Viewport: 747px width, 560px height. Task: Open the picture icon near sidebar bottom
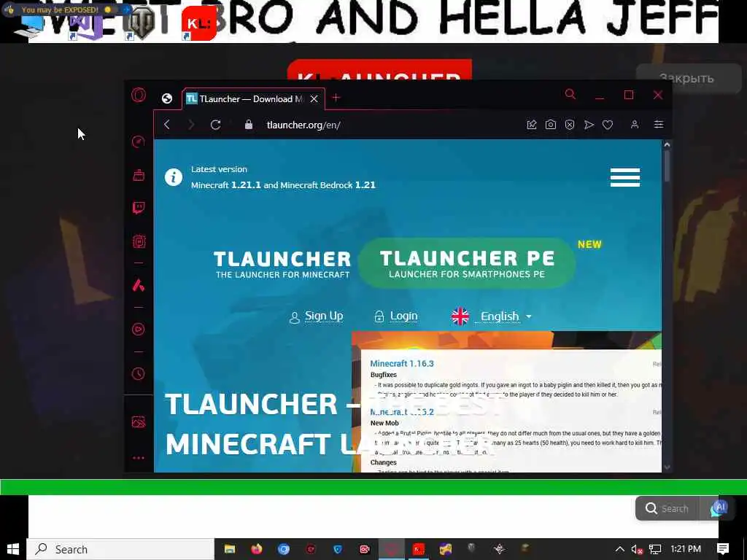(x=139, y=422)
